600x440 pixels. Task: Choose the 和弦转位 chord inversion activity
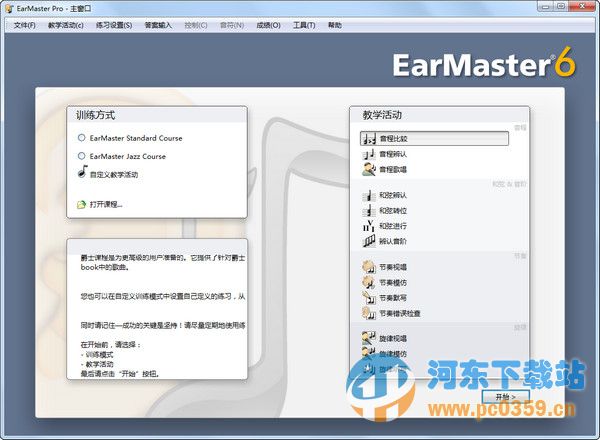tap(385, 211)
